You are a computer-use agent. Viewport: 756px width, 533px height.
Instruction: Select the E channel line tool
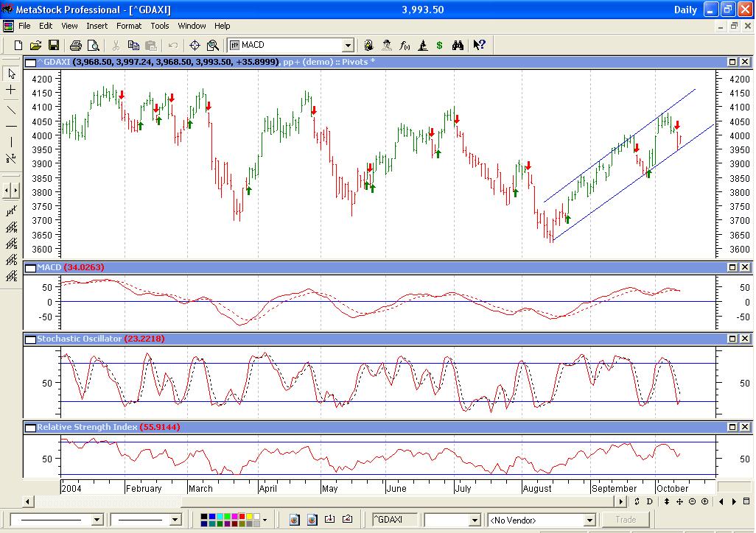pos(12,276)
